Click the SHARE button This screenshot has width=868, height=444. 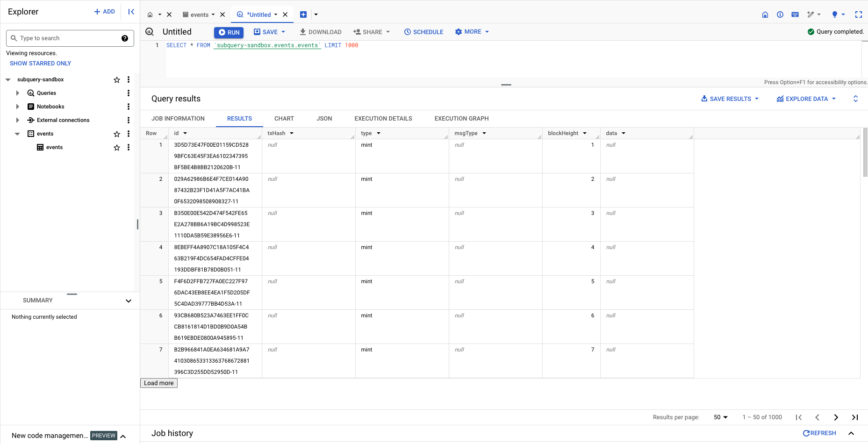pos(368,32)
